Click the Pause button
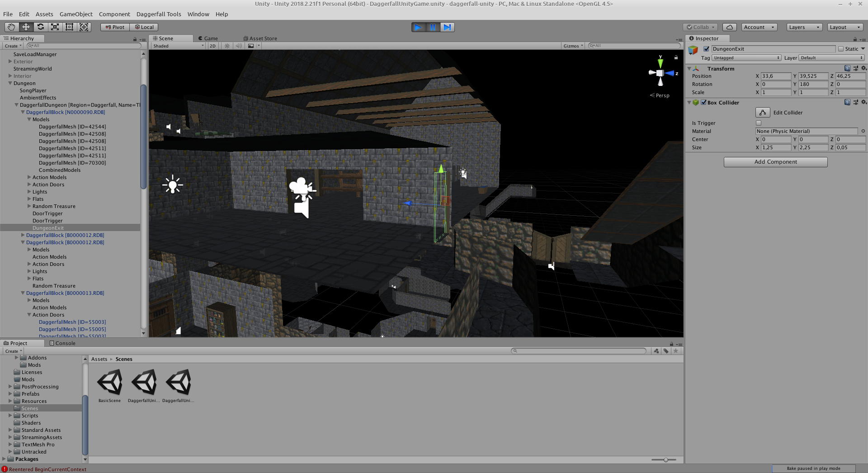The width and height of the screenshot is (868, 473). pyautogui.click(x=433, y=27)
